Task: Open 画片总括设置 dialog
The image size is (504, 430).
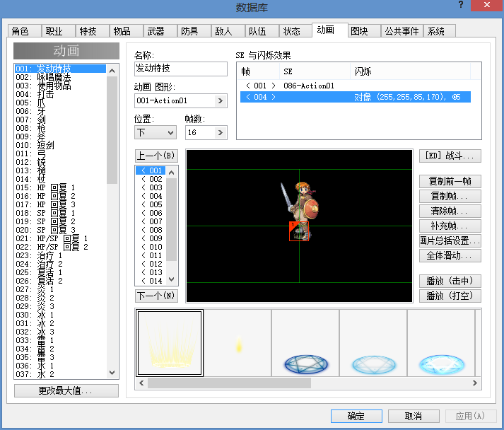Action: 450,240
